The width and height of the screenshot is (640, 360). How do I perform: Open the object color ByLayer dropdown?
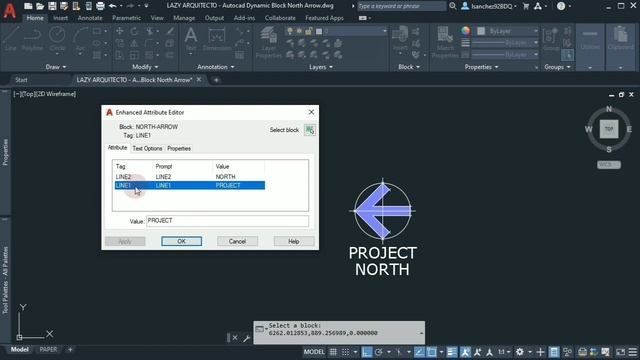click(x=508, y=31)
